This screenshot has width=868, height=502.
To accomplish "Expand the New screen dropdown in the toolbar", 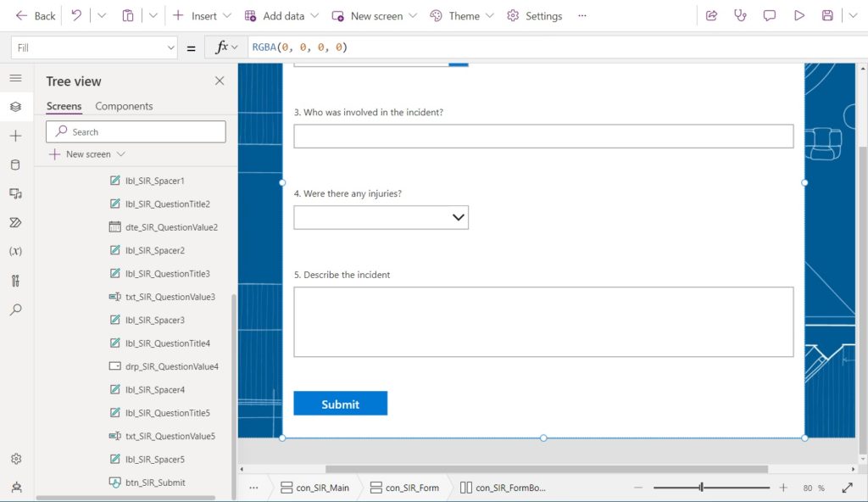I will tap(413, 15).
